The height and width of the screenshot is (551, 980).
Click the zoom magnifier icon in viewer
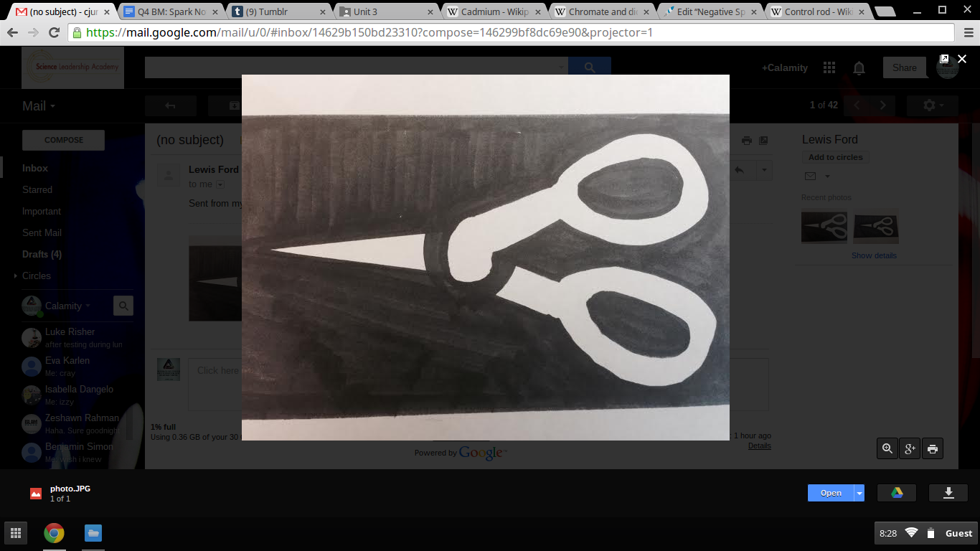point(887,448)
